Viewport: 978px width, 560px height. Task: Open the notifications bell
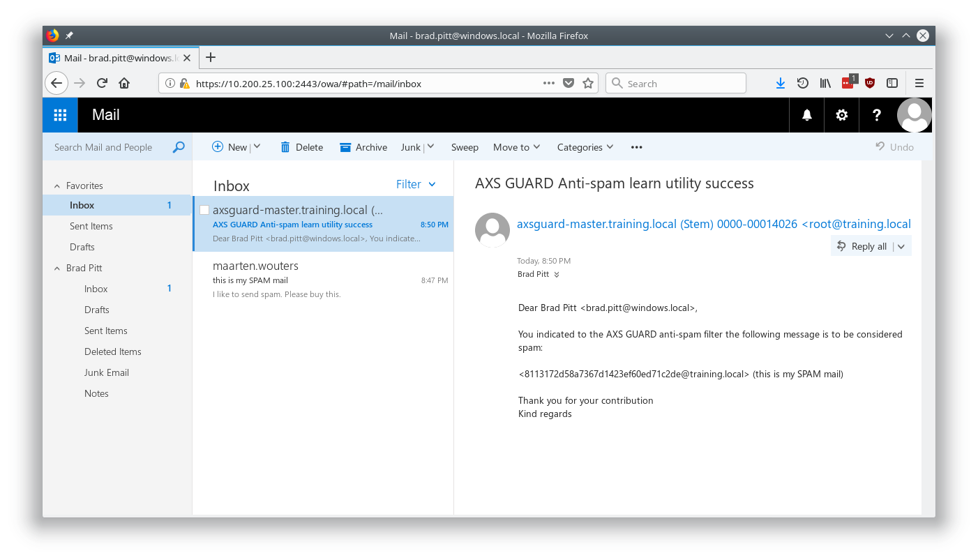click(807, 115)
